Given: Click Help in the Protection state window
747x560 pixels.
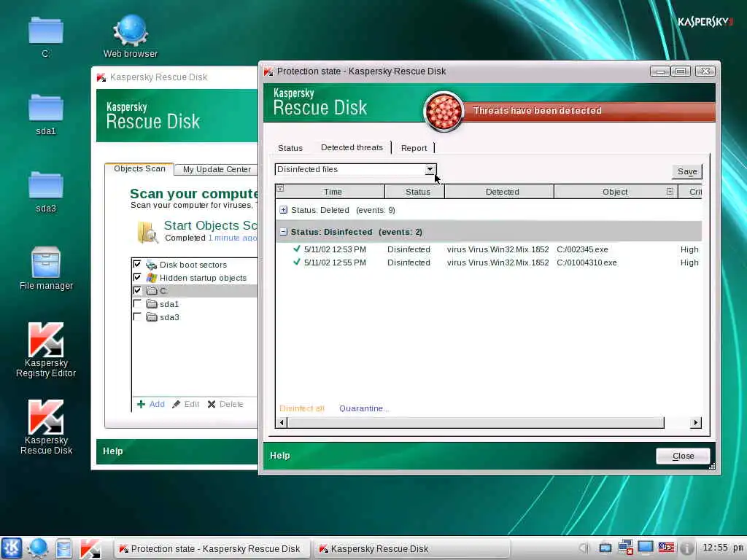Looking at the screenshot, I should point(279,456).
